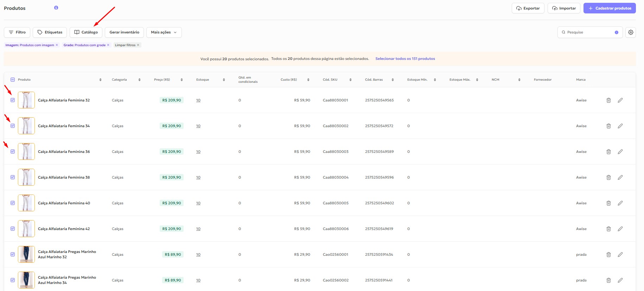
Task: Click brand 'prada' in Azul Marinho 32 row
Action: click(x=581, y=255)
